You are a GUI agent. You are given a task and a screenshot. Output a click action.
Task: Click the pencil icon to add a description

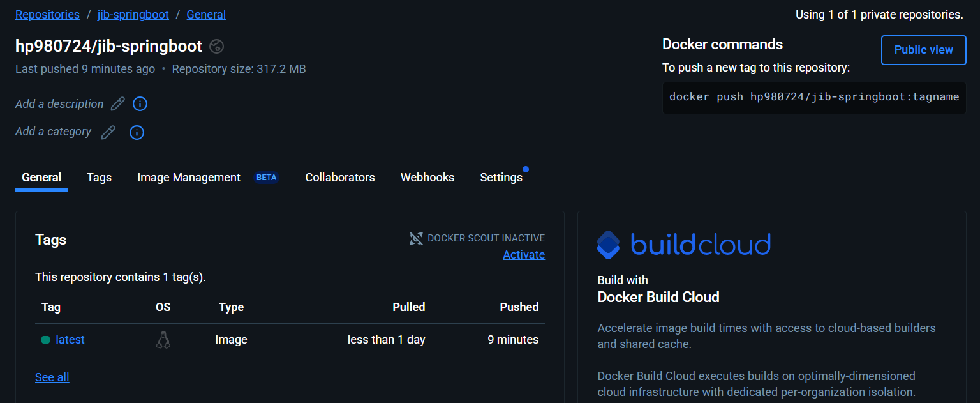tap(117, 104)
